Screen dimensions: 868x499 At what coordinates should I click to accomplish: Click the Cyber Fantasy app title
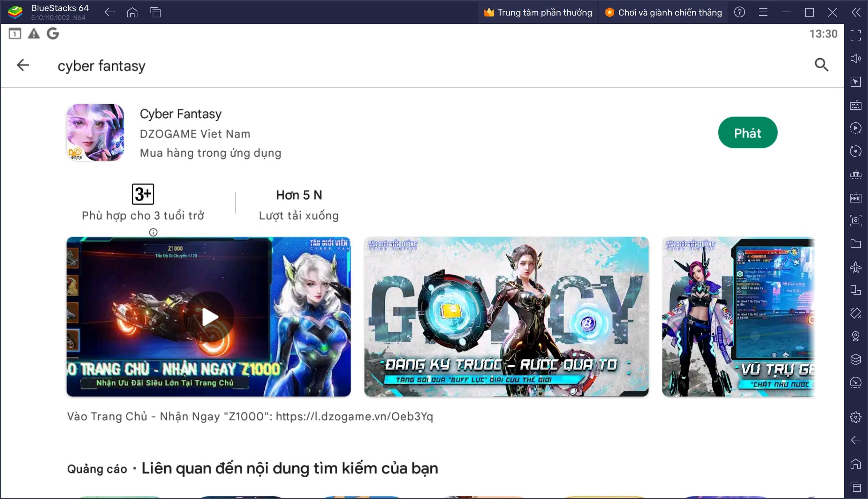pyautogui.click(x=181, y=114)
